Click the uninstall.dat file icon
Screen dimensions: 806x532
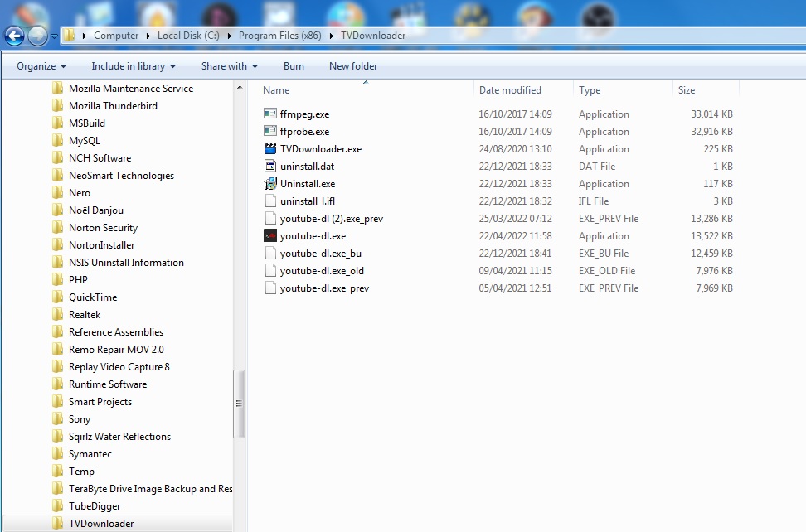click(269, 166)
